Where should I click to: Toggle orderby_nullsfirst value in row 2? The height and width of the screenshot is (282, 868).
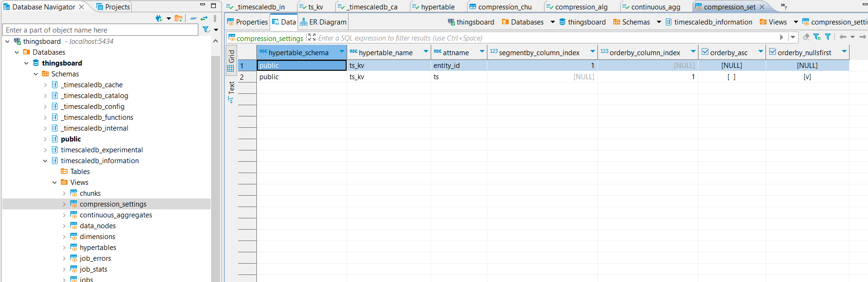coord(807,77)
